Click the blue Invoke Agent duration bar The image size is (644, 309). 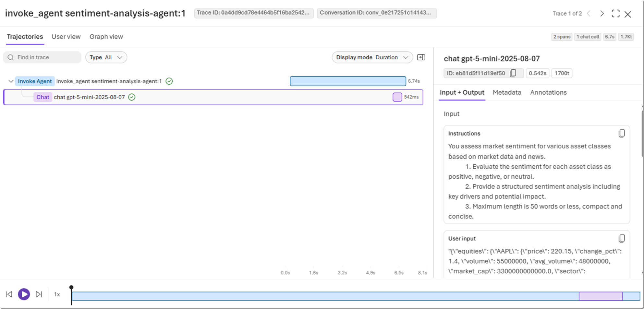pos(348,81)
